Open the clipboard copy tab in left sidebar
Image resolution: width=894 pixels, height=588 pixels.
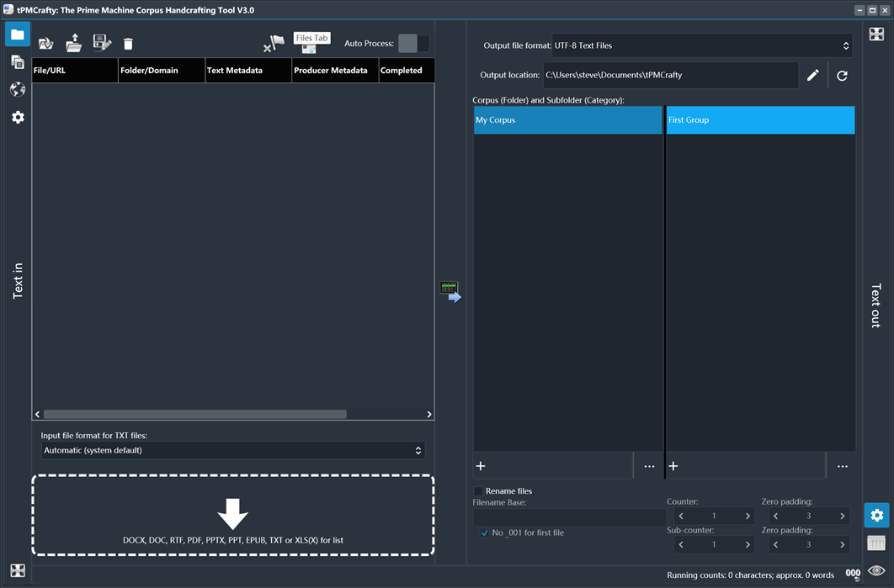18,62
